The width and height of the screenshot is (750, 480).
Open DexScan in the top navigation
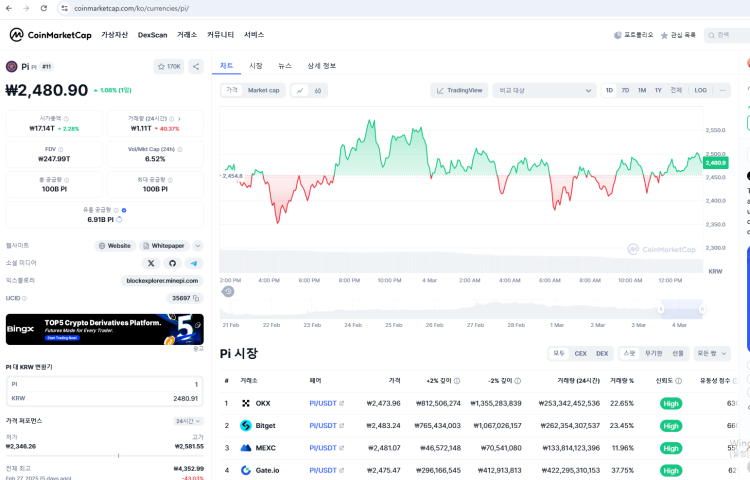tap(152, 35)
